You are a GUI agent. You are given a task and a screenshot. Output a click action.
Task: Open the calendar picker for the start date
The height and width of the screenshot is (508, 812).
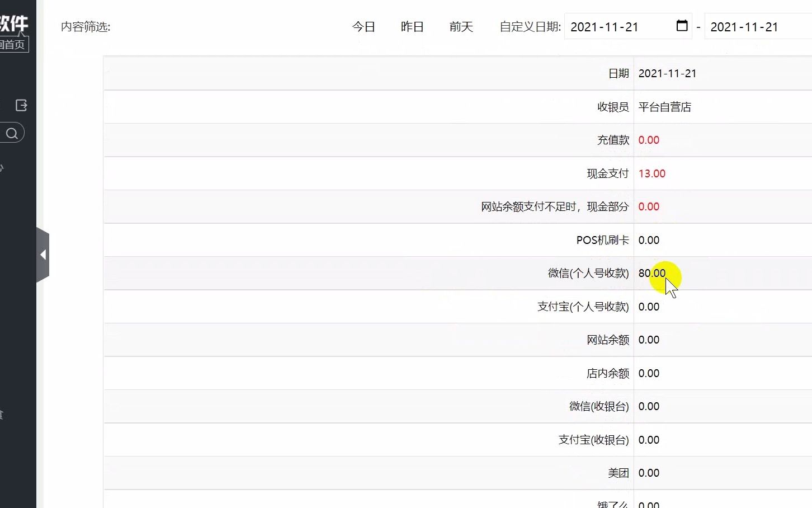(682, 26)
